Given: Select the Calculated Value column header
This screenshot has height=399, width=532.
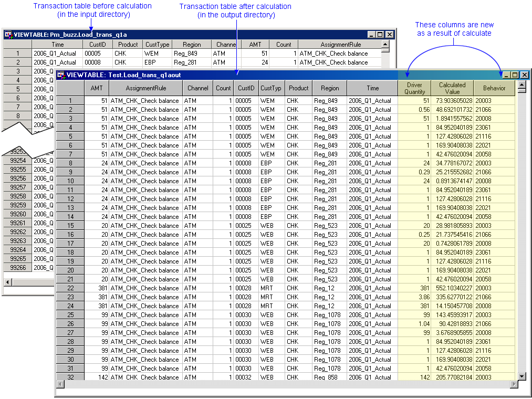Looking at the screenshot, I should [452, 88].
